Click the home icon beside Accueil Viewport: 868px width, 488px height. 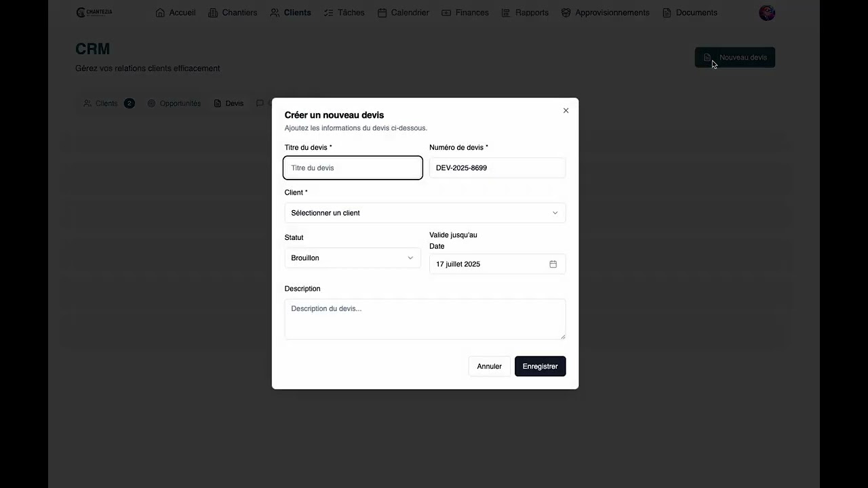point(161,13)
